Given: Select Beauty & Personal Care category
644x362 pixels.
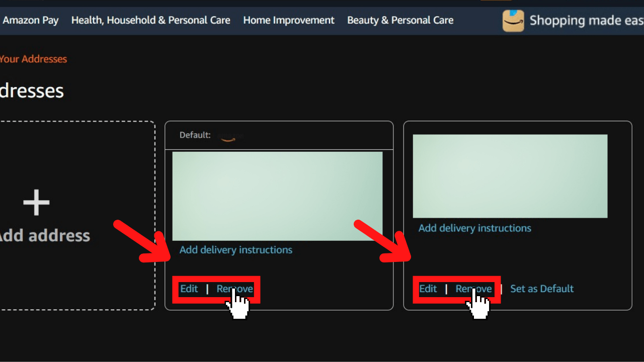Looking at the screenshot, I should point(400,21).
